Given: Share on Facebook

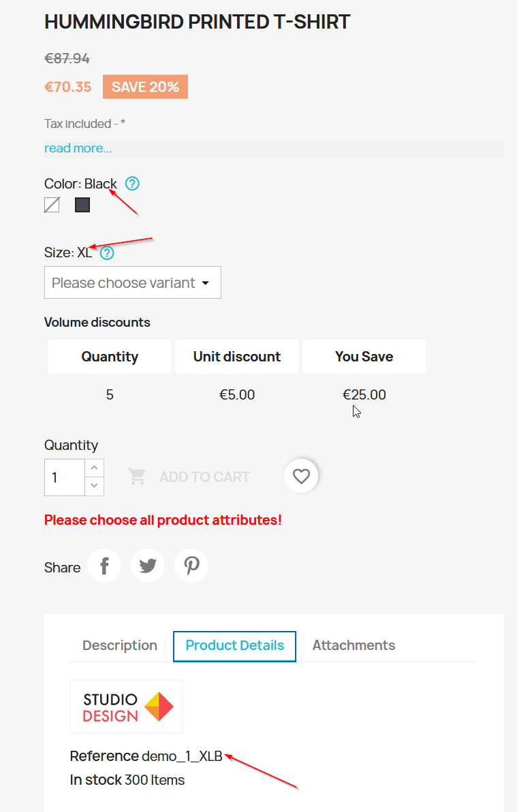Looking at the screenshot, I should point(104,566).
